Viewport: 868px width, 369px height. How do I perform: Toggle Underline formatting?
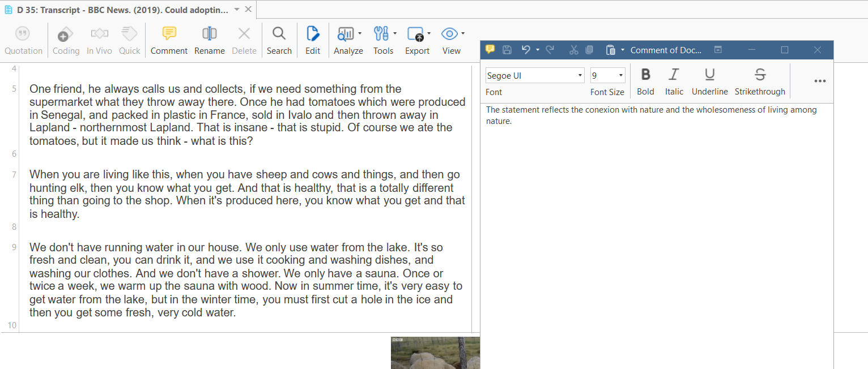click(709, 81)
